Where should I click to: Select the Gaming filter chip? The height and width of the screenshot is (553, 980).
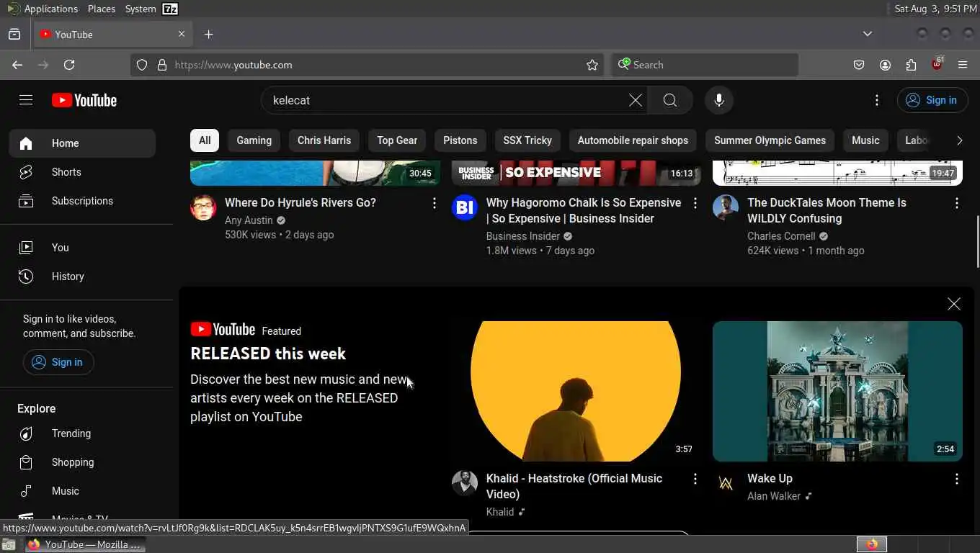coord(254,140)
